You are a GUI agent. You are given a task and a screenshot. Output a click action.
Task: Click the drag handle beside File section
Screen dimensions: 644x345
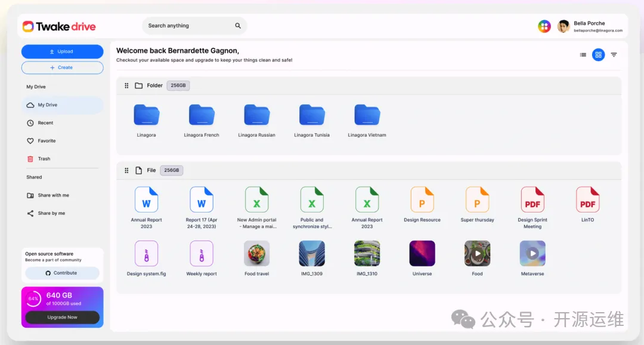(126, 170)
